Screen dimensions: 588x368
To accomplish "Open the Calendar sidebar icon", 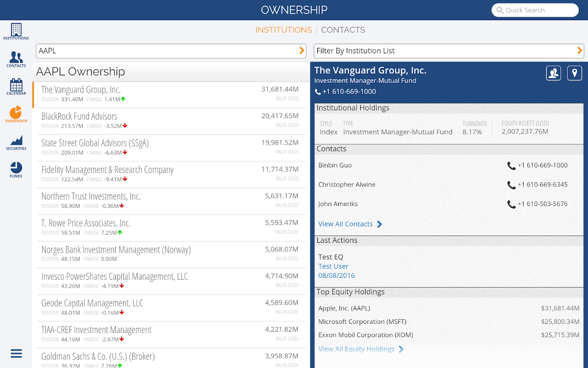I will point(16,87).
